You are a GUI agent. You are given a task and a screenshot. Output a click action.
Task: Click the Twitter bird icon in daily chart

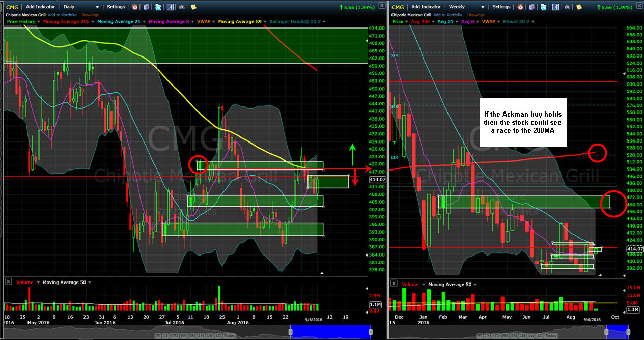point(158,7)
